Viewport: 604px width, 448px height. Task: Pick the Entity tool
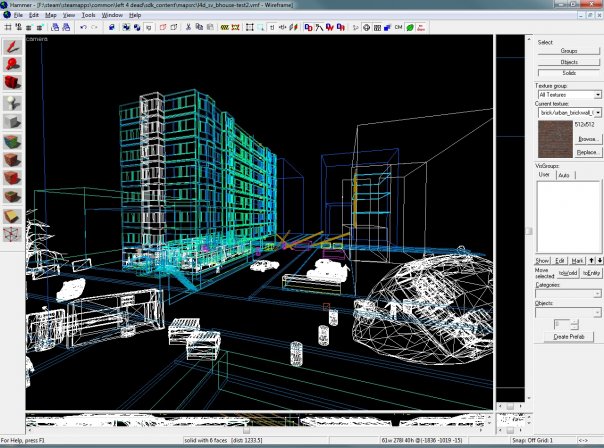[12, 103]
